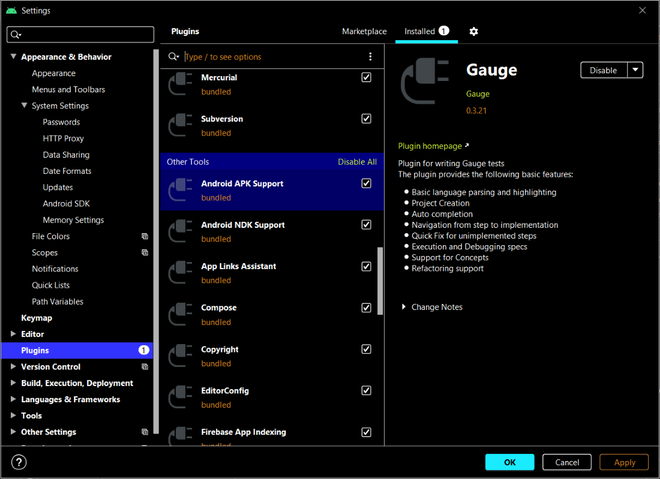The width and height of the screenshot is (660, 479).
Task: Click the Mercurial plugin icon
Action: click(181, 84)
